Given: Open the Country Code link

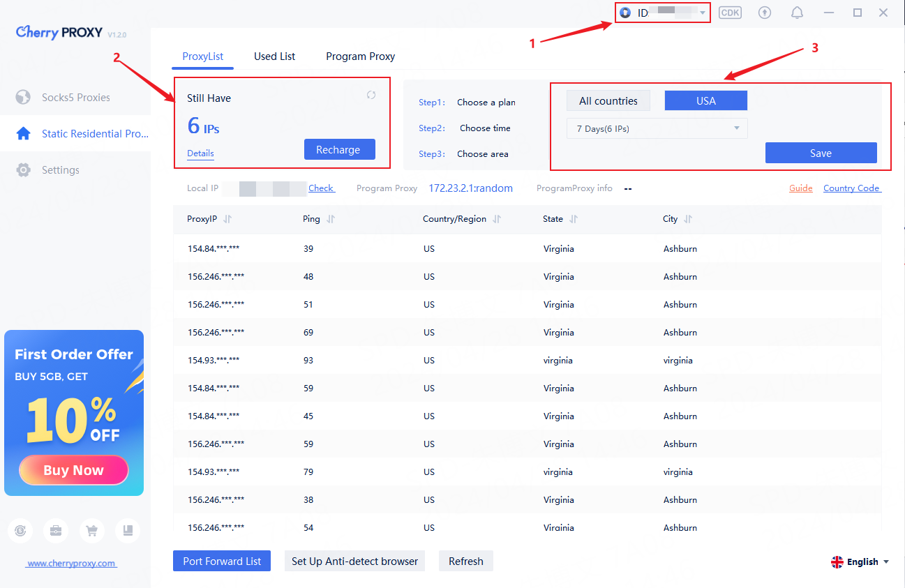Looking at the screenshot, I should [x=851, y=188].
